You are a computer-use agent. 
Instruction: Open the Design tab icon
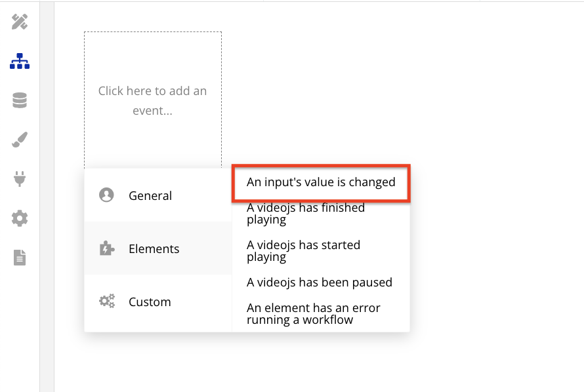pos(20,22)
